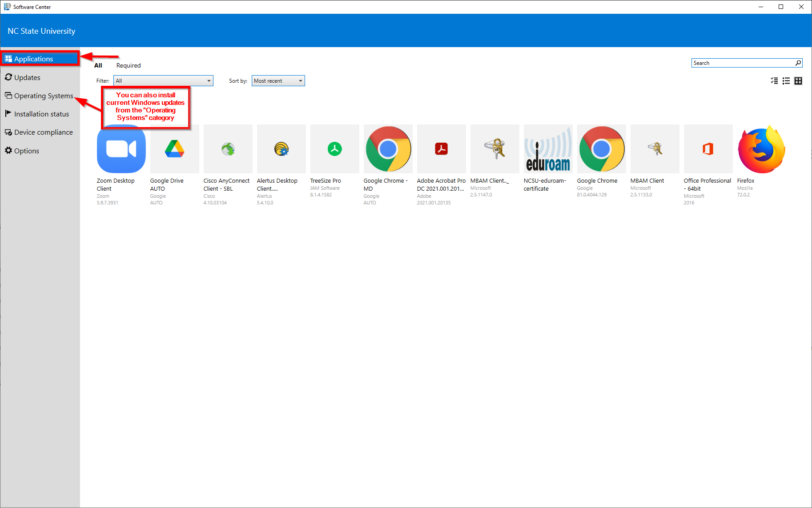The width and height of the screenshot is (812, 508).
Task: Open Installation status page
Action: pos(41,114)
